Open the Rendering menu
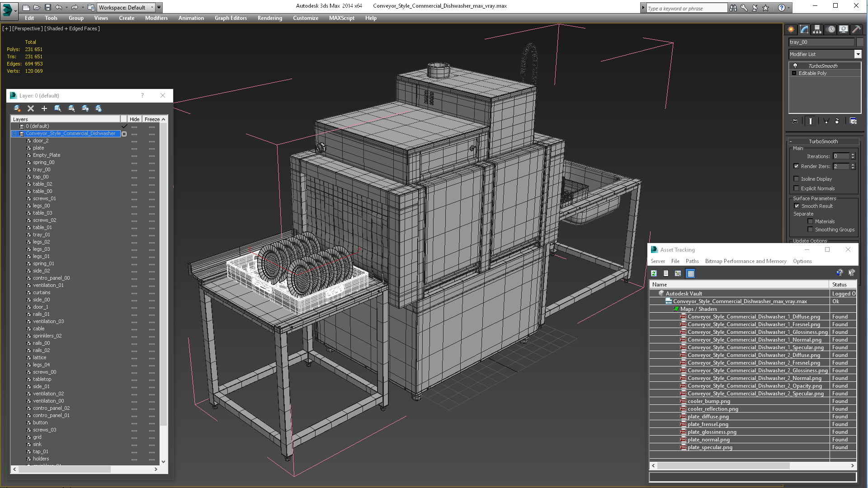This screenshot has width=868, height=488. click(x=269, y=18)
